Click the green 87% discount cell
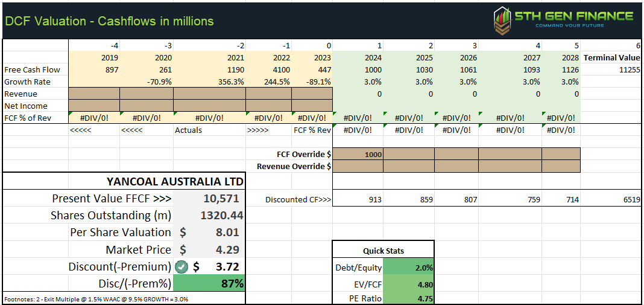Viewport: 644px width, 305px height. click(x=209, y=283)
